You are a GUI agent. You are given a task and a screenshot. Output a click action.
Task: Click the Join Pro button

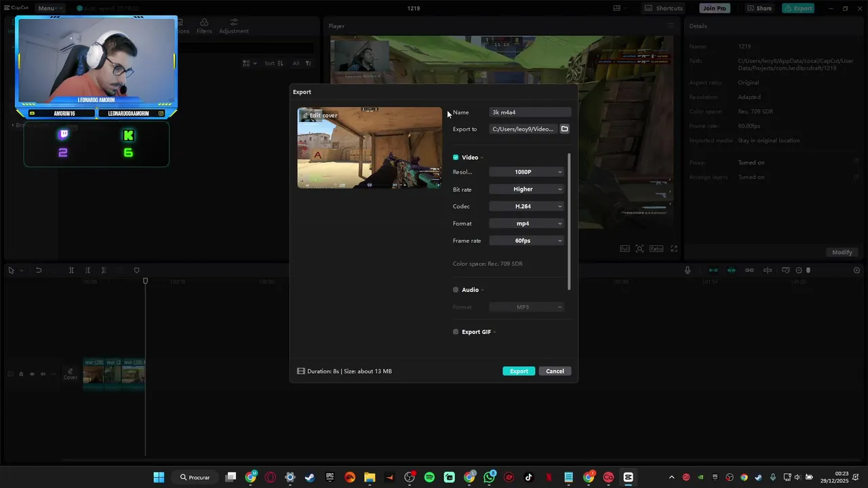click(715, 8)
